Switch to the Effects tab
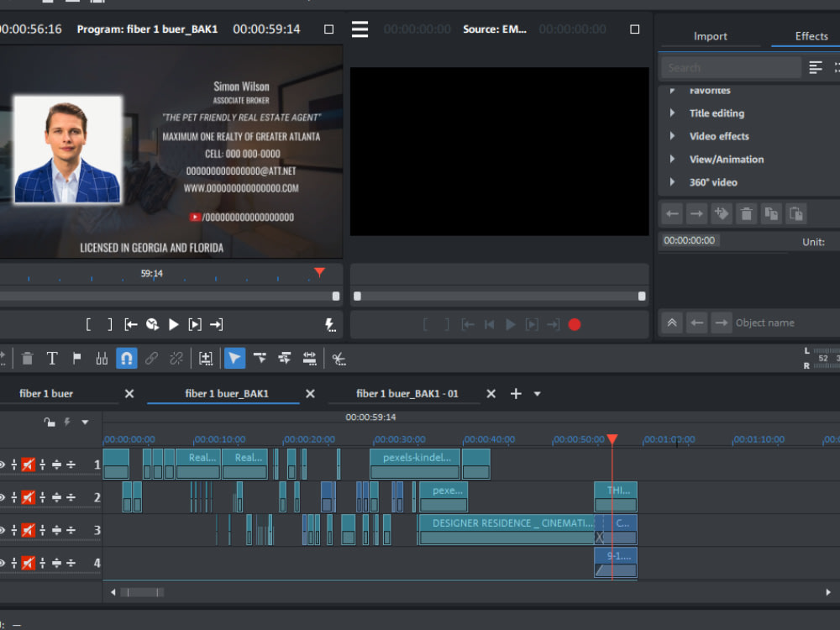840x630 pixels. [x=811, y=36]
